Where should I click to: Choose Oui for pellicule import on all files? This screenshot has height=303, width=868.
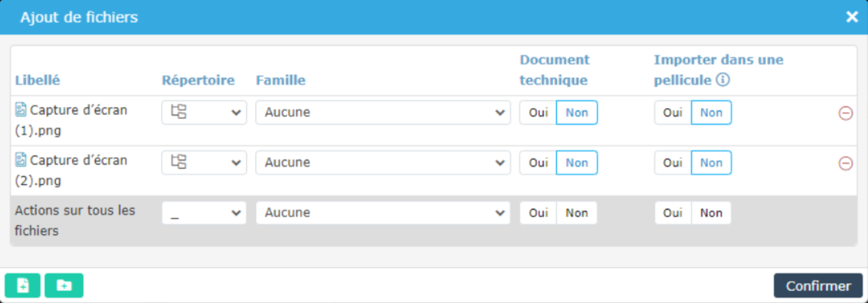point(672,213)
